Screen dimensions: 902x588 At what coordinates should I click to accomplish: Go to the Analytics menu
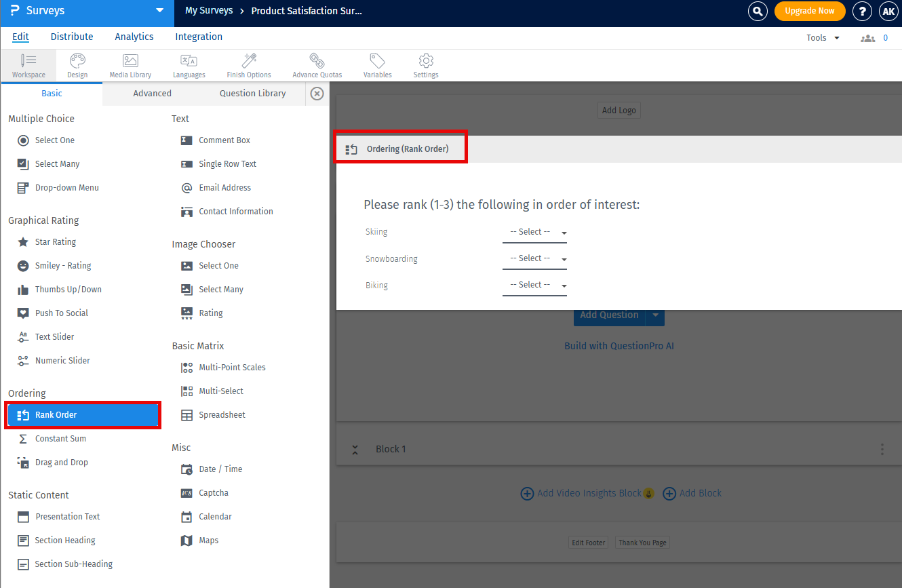pos(134,37)
